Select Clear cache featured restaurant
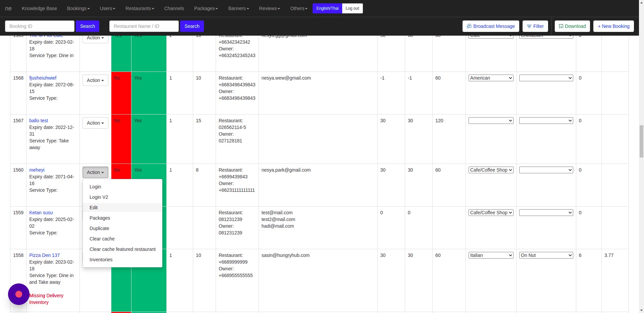The height and width of the screenshot is (313, 644). pos(122,249)
